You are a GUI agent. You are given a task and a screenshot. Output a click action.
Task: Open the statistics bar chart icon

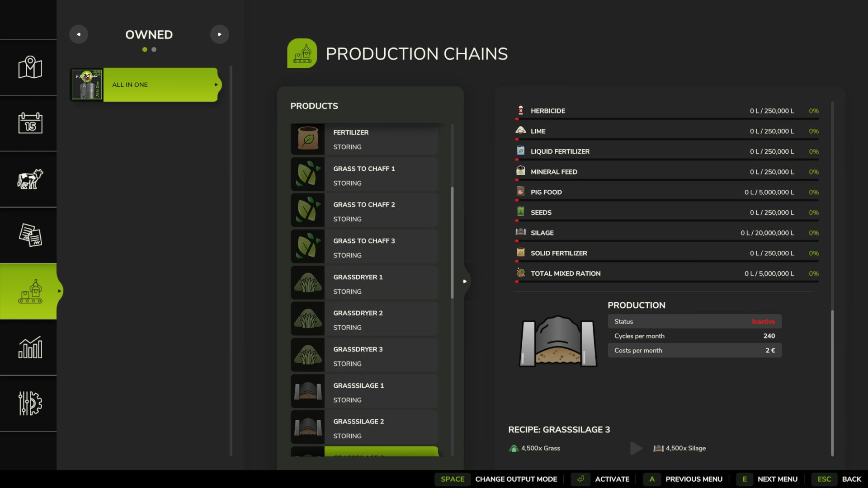[x=30, y=347]
